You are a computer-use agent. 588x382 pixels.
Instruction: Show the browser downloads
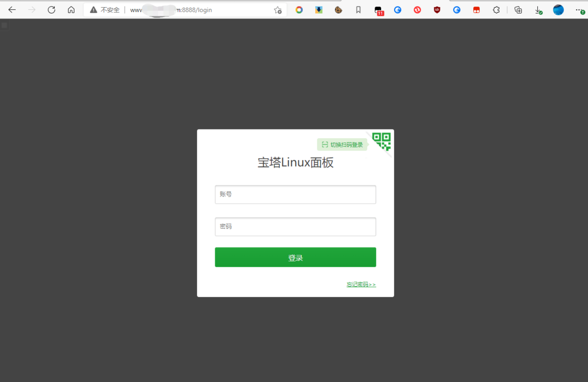tap(538, 10)
